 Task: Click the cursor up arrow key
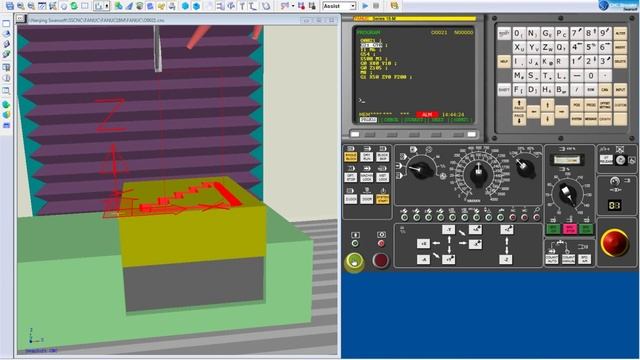547,105
